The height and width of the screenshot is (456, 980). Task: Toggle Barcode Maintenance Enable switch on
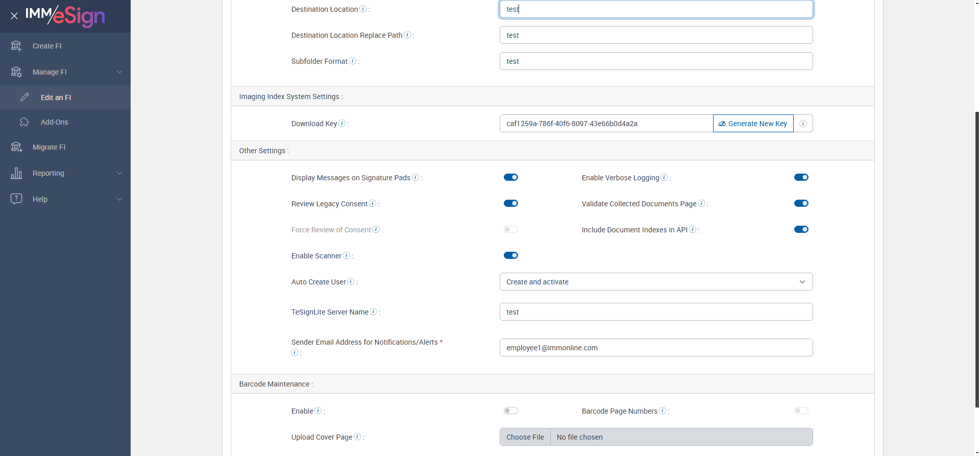tap(511, 411)
